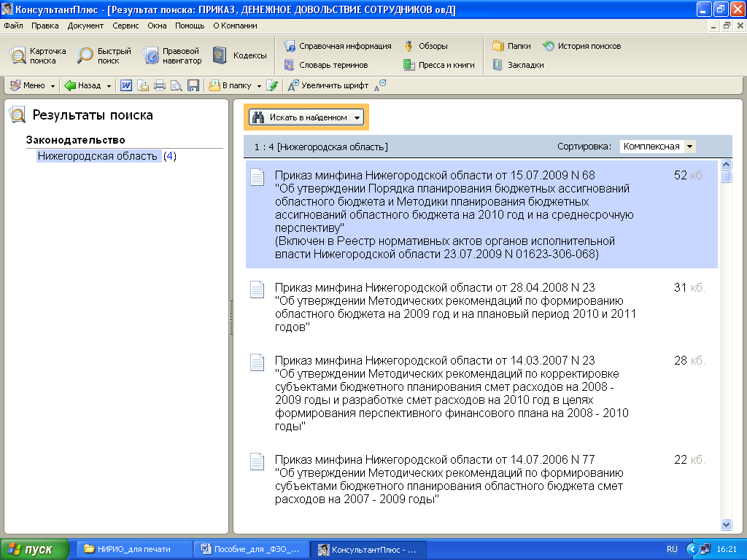Expand the Меню dropdown arrow
The width and height of the screenshot is (747, 560).
53,86
